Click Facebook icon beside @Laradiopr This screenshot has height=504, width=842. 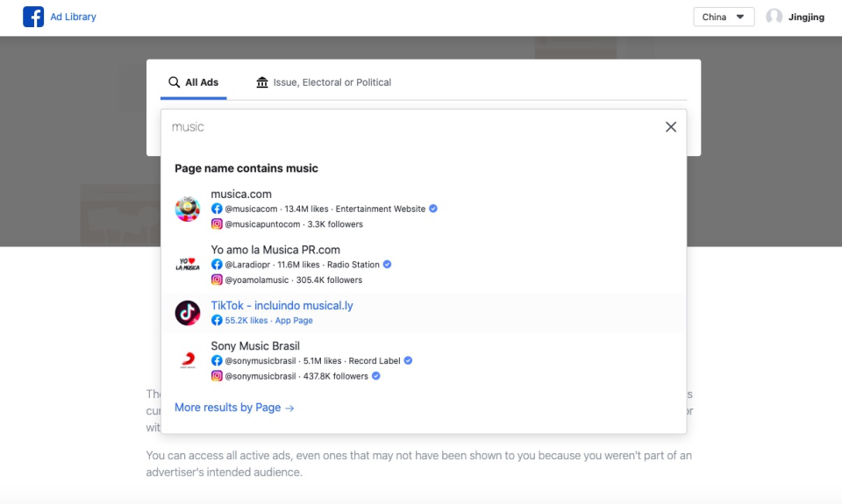(217, 265)
